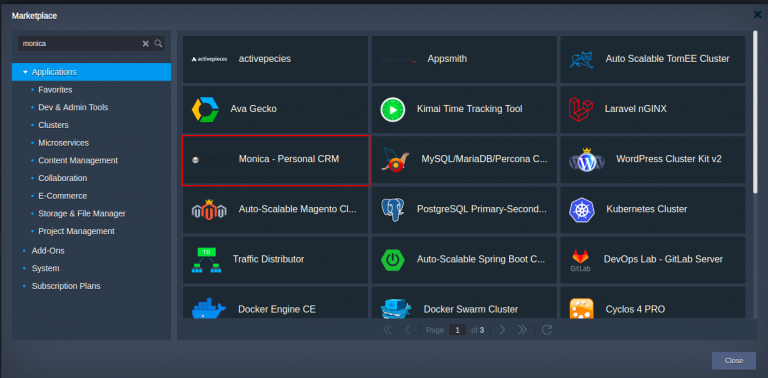Click the magnifier search icon
This screenshot has width=768, height=378.
[158, 43]
